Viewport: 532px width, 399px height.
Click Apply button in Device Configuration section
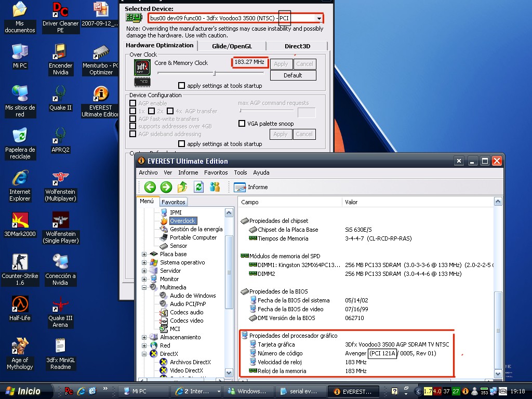pyautogui.click(x=281, y=135)
